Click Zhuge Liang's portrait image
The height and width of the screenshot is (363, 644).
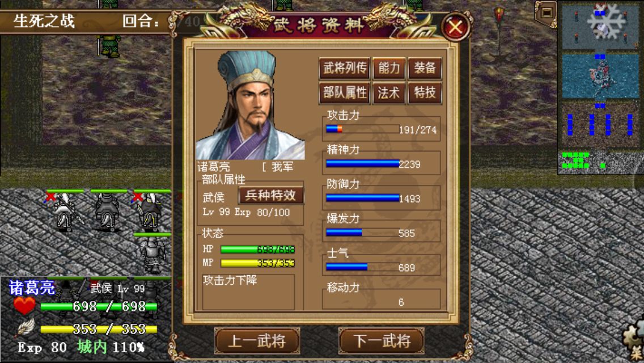pyautogui.click(x=250, y=105)
